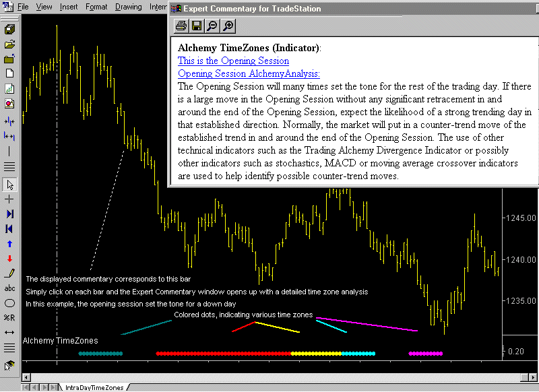539x392 pixels.
Task: Open the 'Opening Session AlchemyAnalysis:' link
Action: [249, 73]
